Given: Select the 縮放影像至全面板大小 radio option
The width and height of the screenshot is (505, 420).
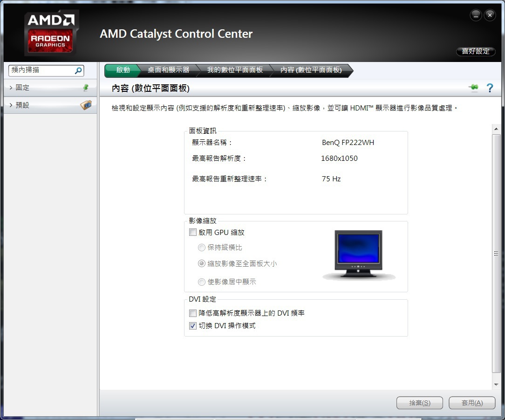Looking at the screenshot, I should pos(202,264).
